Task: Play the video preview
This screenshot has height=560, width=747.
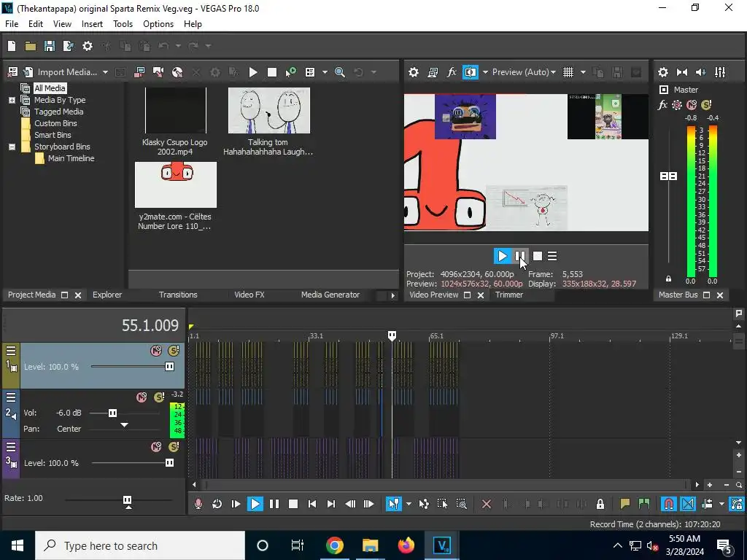Action: click(502, 256)
